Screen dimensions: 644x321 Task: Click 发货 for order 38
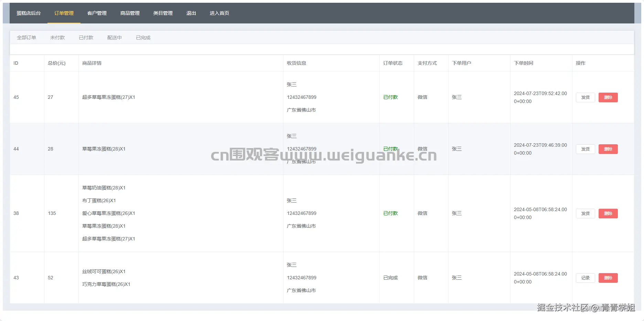click(586, 214)
